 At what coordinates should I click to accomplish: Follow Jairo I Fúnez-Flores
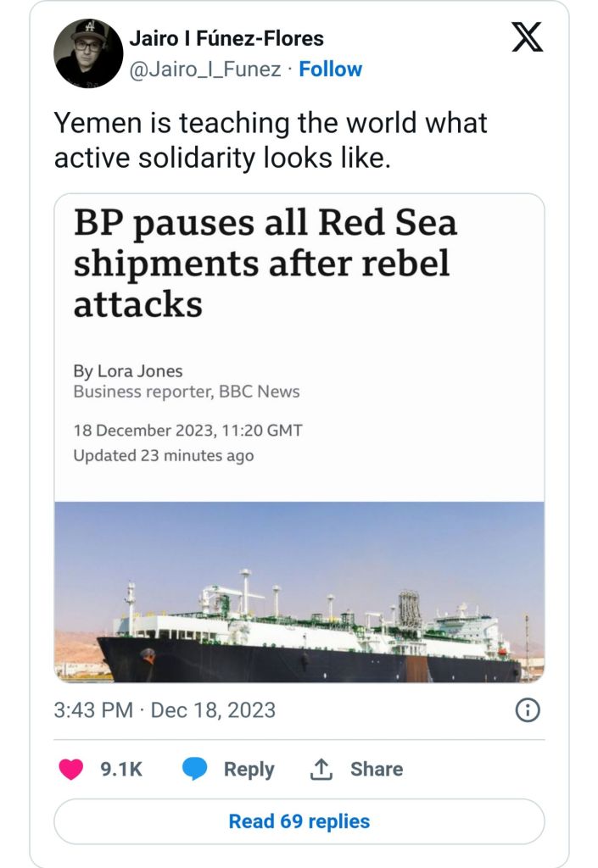(330, 70)
